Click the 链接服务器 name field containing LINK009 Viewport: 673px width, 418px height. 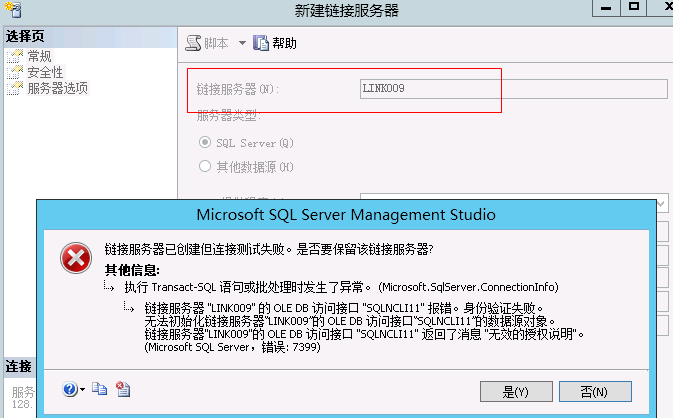pos(513,89)
